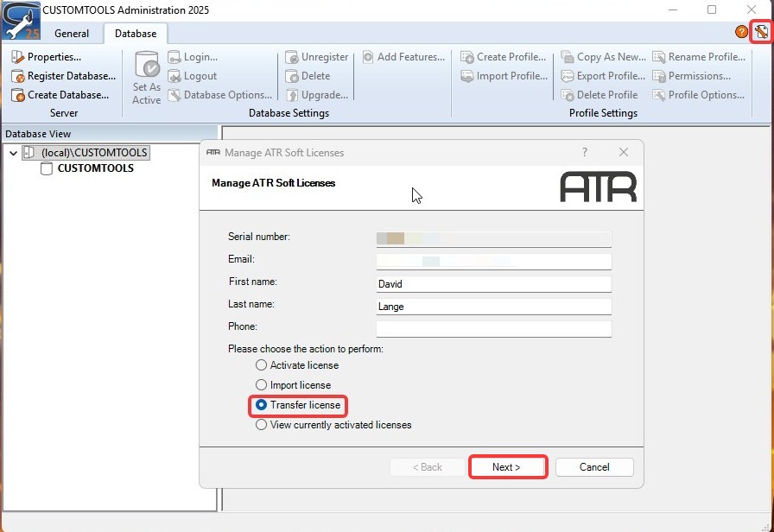Click the license manager icon at top right

coord(761,32)
